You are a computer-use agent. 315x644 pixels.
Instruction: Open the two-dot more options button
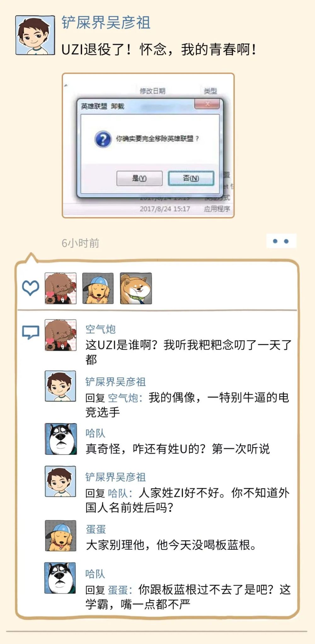click(281, 241)
